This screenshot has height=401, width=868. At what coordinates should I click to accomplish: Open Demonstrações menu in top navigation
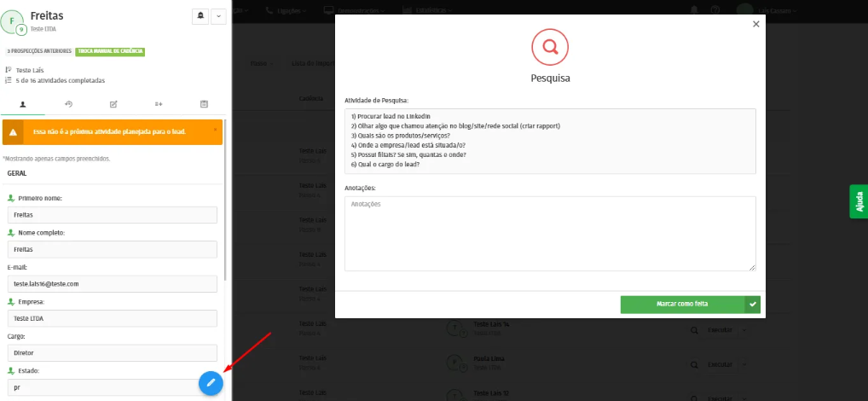click(x=356, y=10)
